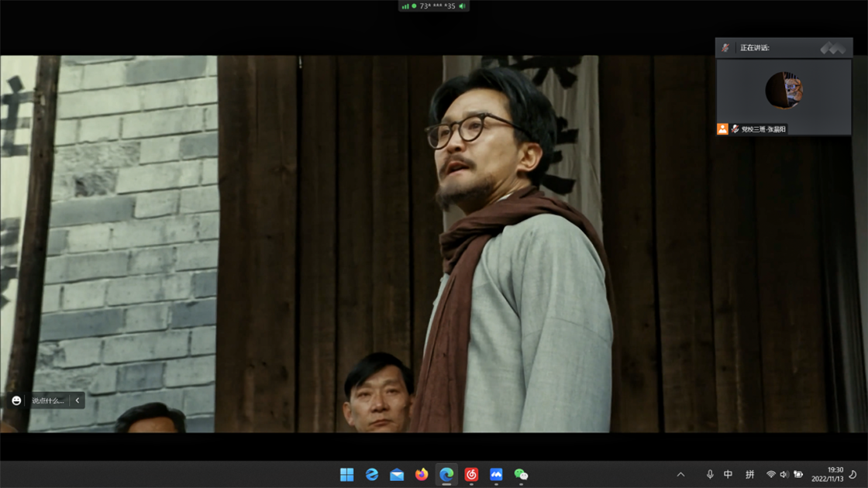868x488 pixels.
Task: Open Internet Explorer from the taskbar
Action: pos(372,475)
